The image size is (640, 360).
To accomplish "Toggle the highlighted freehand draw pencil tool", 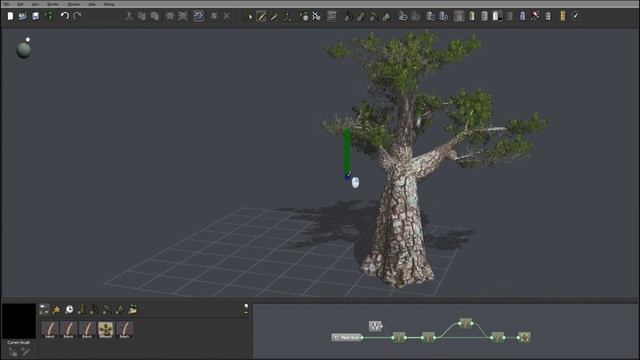I will [261, 16].
